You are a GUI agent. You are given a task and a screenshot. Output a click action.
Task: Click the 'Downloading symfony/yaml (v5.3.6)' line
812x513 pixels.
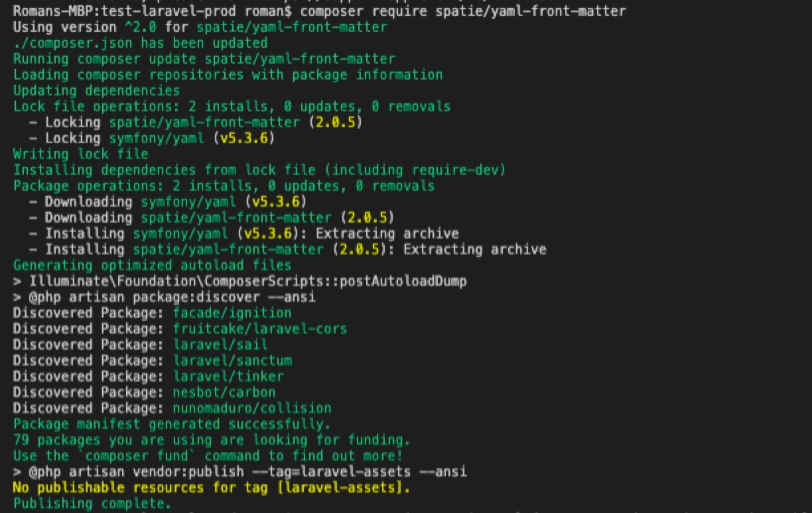click(x=169, y=202)
